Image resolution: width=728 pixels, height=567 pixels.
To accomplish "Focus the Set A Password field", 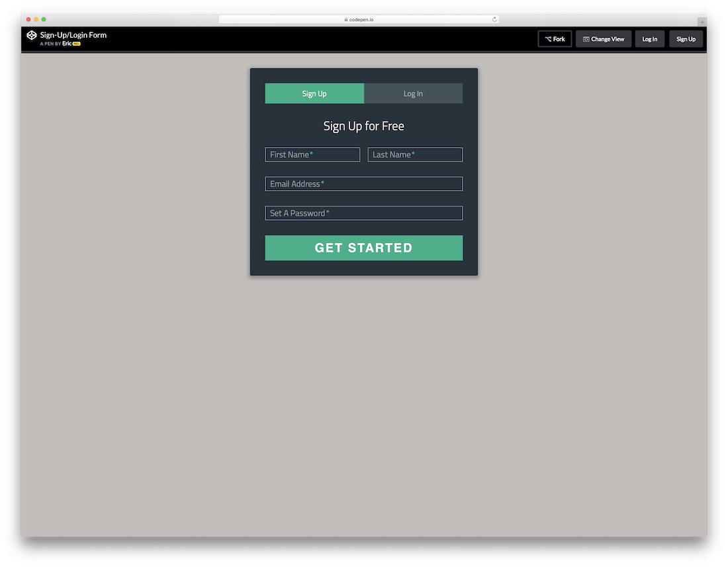I will [364, 213].
